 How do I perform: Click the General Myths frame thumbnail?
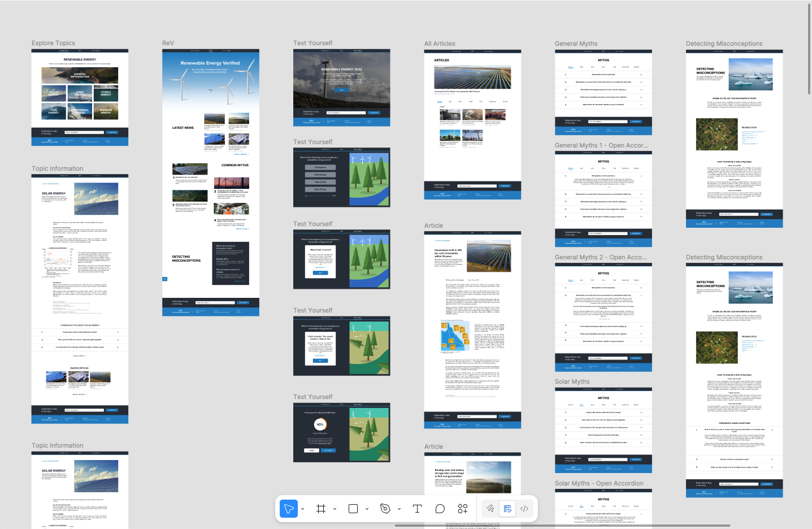(603, 93)
